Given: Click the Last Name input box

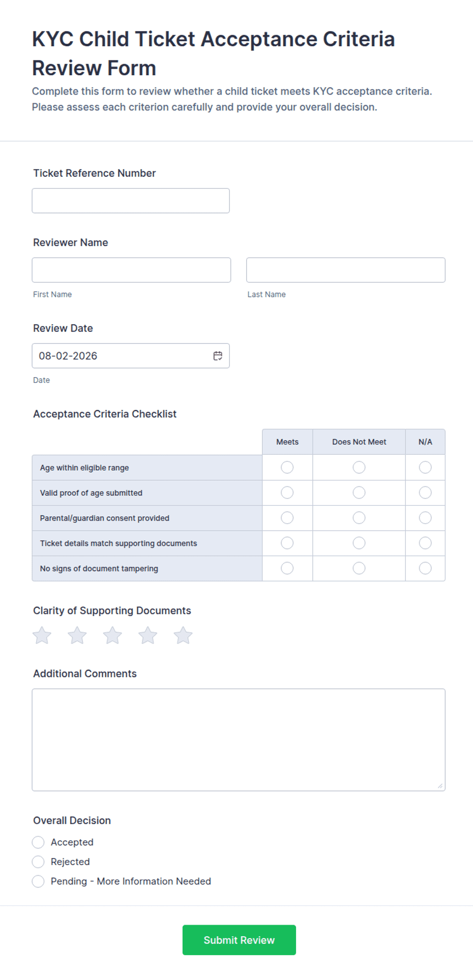Looking at the screenshot, I should 346,270.
